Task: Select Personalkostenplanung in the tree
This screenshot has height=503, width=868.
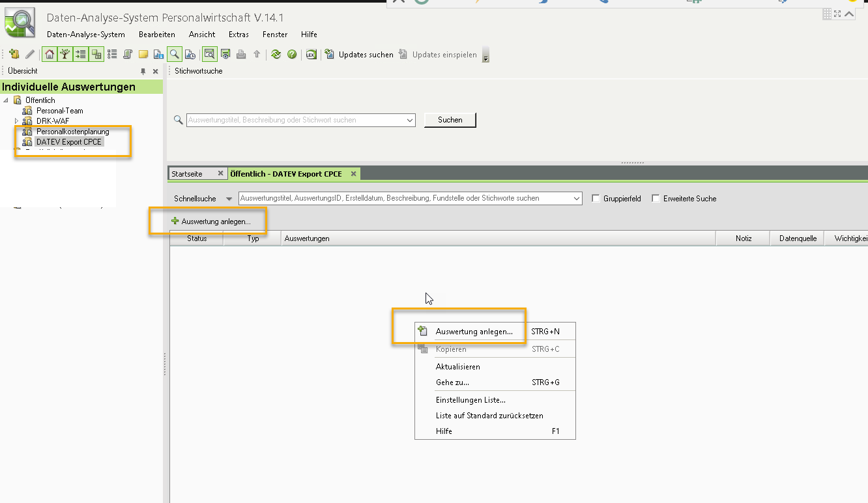Action: click(72, 132)
